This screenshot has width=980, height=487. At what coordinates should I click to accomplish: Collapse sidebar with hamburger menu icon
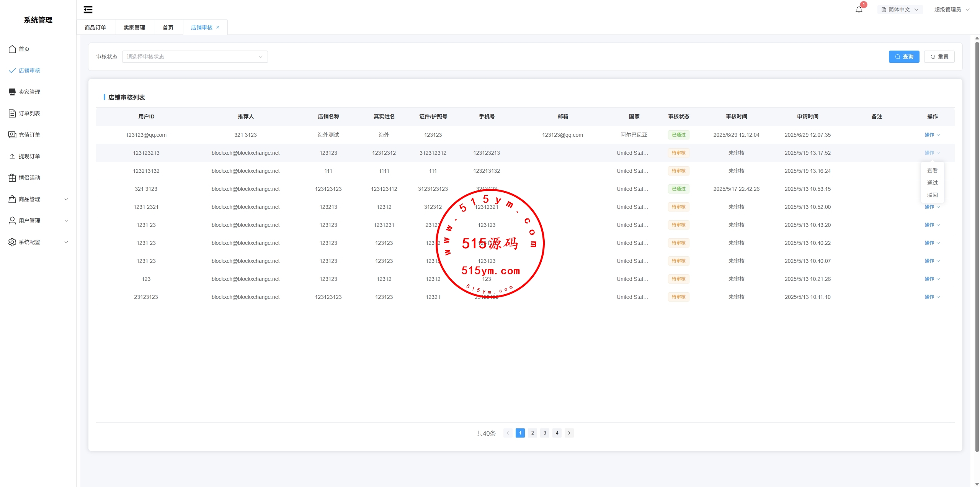(88, 10)
